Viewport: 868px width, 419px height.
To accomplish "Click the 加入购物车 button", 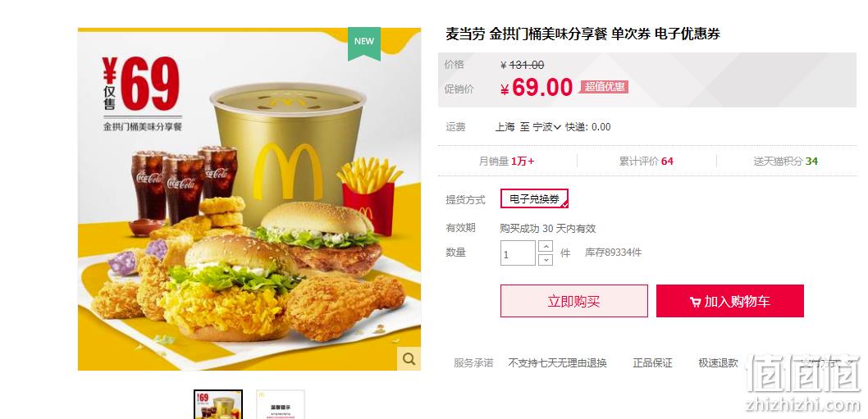I will [x=730, y=301].
